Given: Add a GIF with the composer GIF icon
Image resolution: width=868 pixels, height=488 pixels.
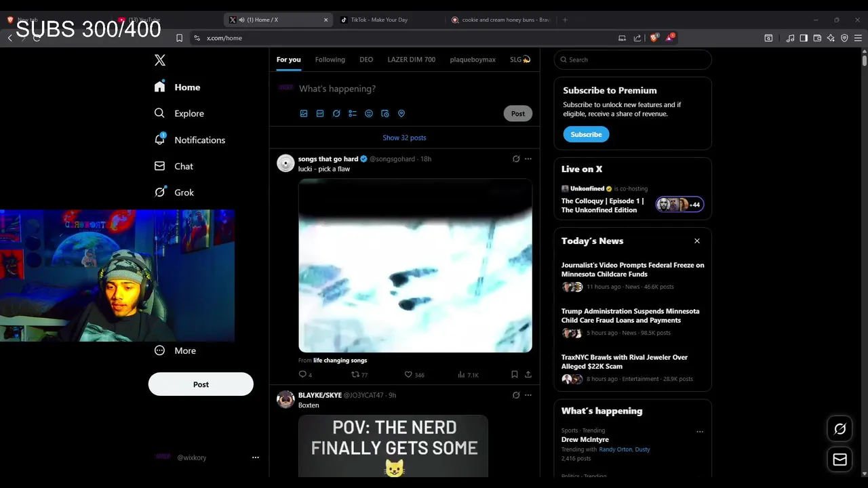Looking at the screenshot, I should coord(320,114).
